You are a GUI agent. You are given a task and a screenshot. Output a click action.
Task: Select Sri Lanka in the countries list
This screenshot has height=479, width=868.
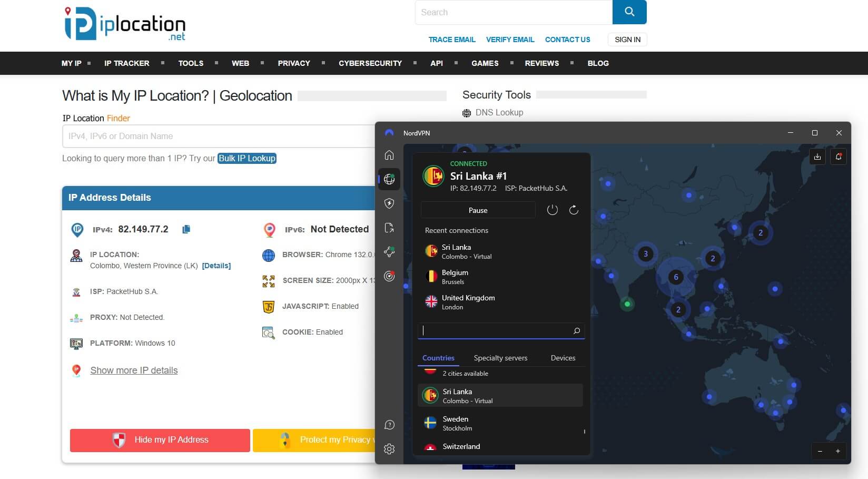(500, 396)
